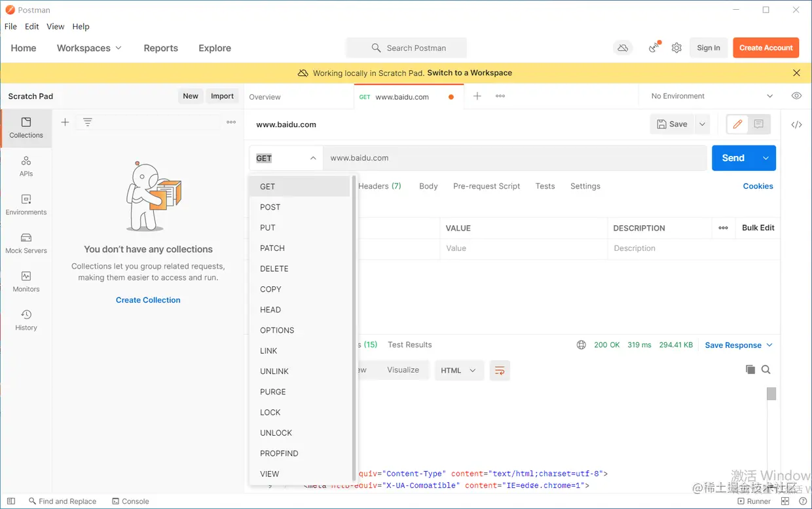This screenshot has width=812, height=509.
Task: Close the yellow Scratch Pad banner
Action: point(796,73)
